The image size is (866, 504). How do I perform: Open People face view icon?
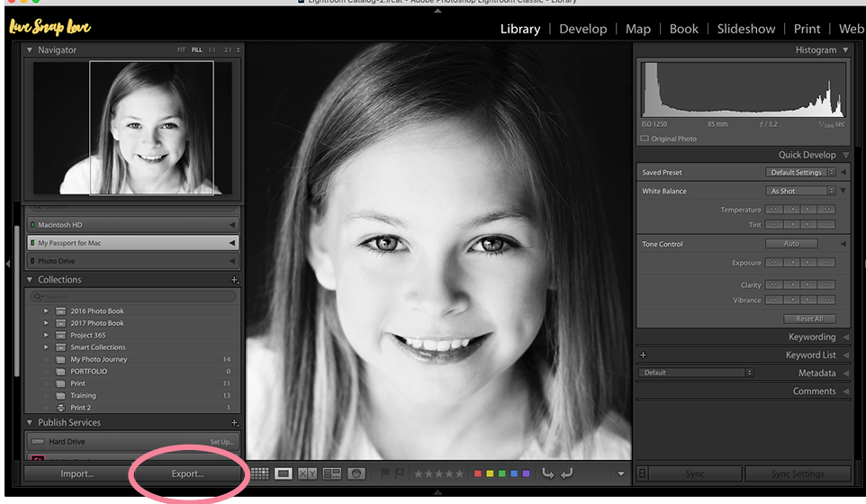pyautogui.click(x=356, y=473)
